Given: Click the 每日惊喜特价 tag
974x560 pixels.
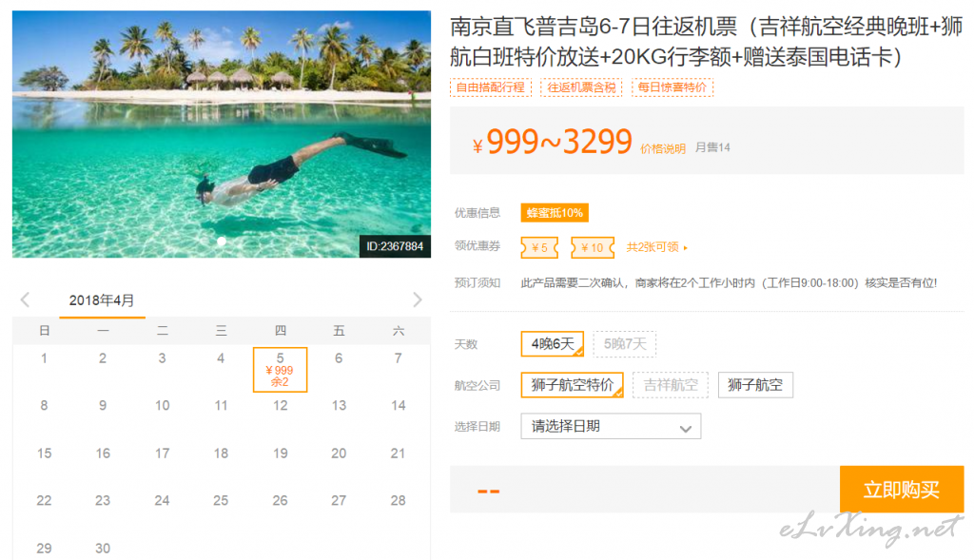Looking at the screenshot, I should (x=672, y=87).
